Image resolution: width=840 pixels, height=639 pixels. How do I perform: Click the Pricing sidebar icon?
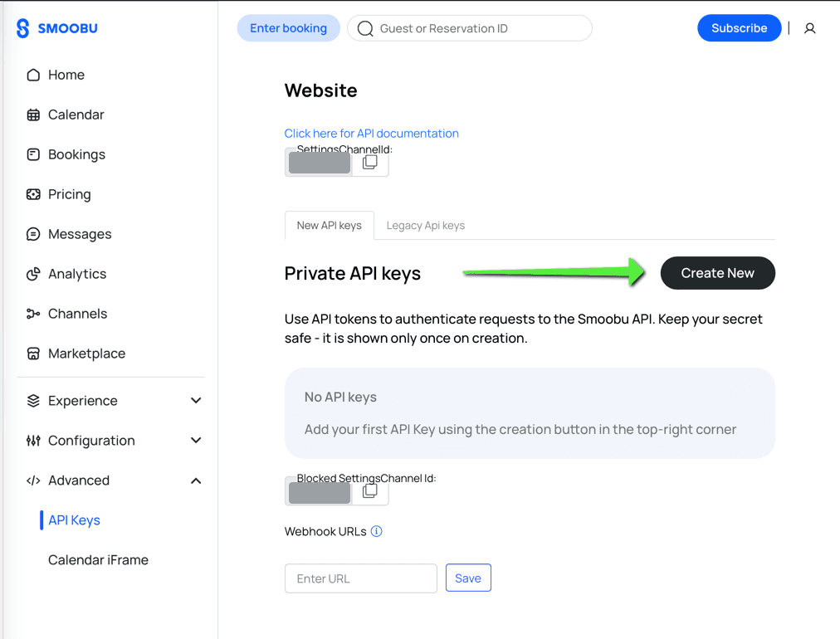[x=33, y=194]
